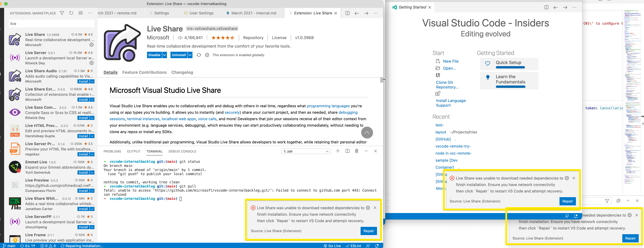This screenshot has width=644, height=248.
Task: Click the split editor right icon
Action: (x=348, y=13)
